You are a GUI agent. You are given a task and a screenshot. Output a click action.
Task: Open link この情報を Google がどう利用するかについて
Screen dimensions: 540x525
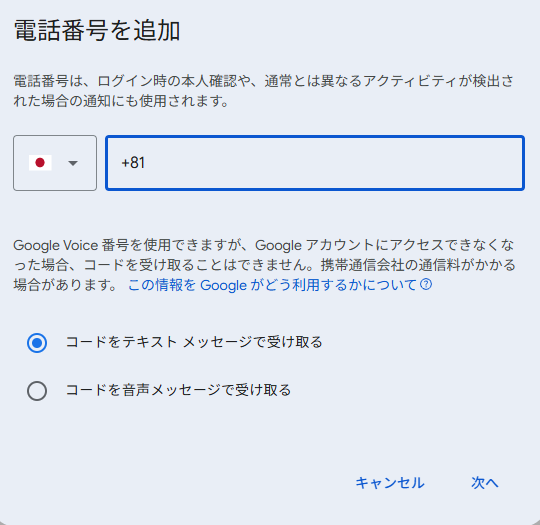(x=272, y=285)
